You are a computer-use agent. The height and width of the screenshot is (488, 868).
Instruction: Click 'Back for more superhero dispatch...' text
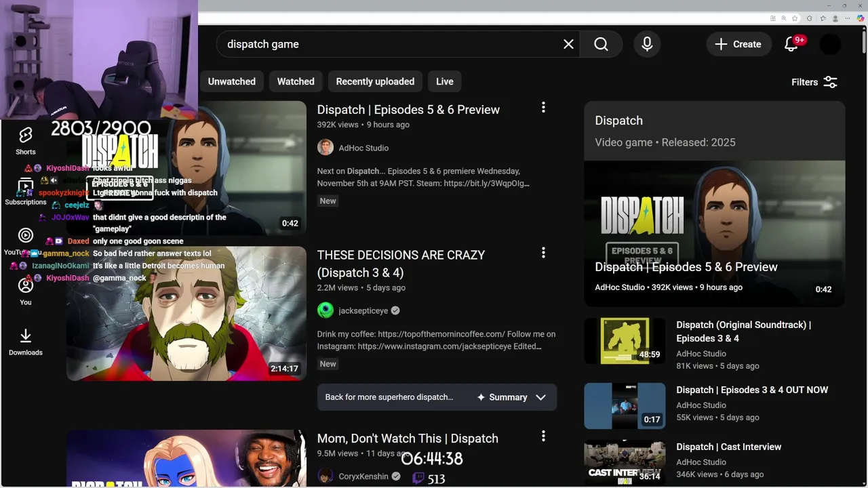click(x=389, y=397)
